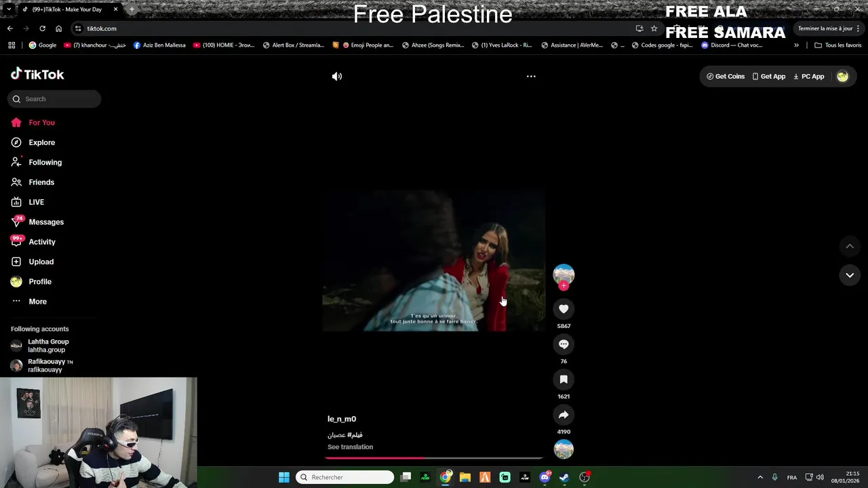Click the Rechercher taskbar search box
868x488 pixels.
click(x=344, y=477)
